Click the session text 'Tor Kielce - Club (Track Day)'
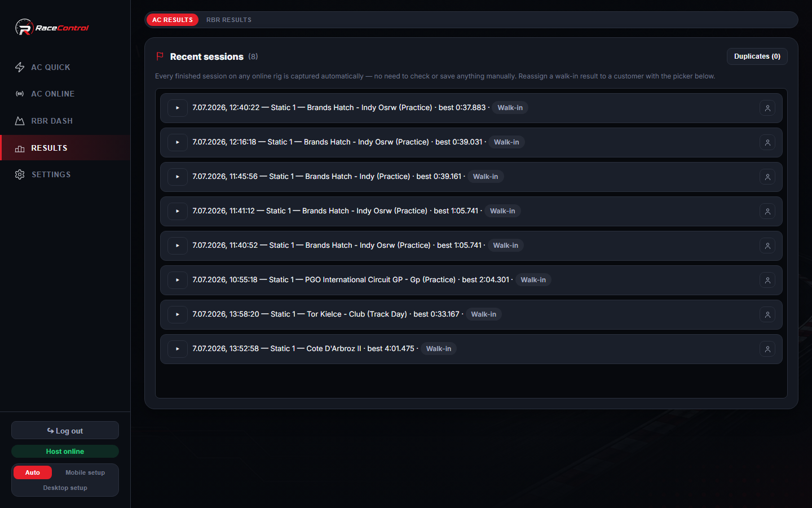The width and height of the screenshot is (812, 508). coord(357,314)
